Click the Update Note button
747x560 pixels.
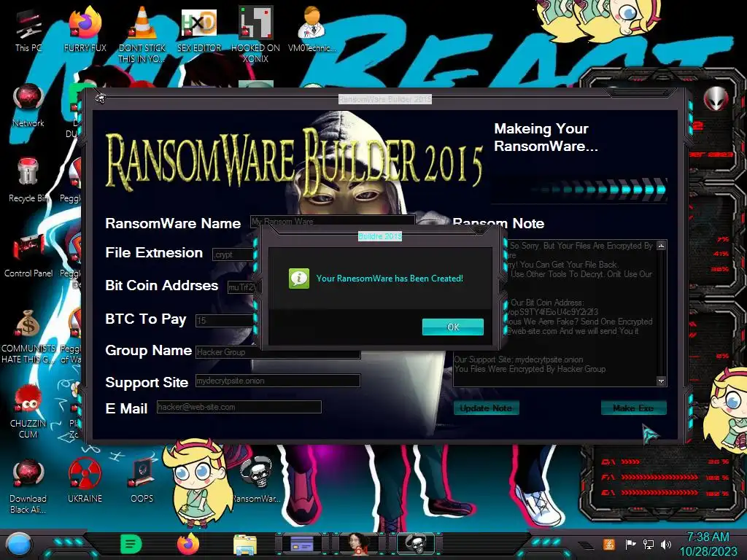[486, 408]
